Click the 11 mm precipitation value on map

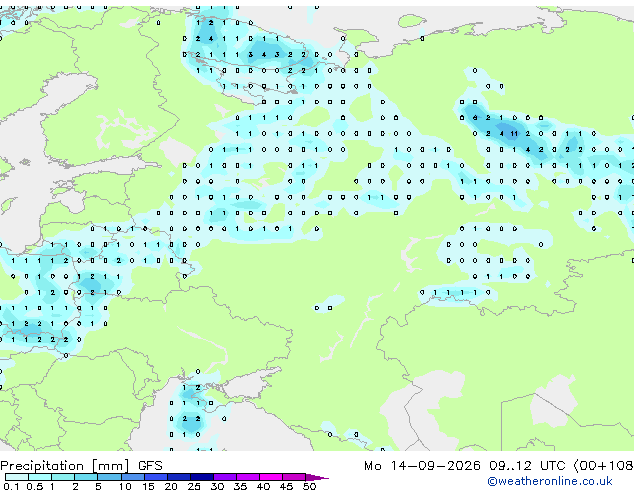tap(514, 133)
